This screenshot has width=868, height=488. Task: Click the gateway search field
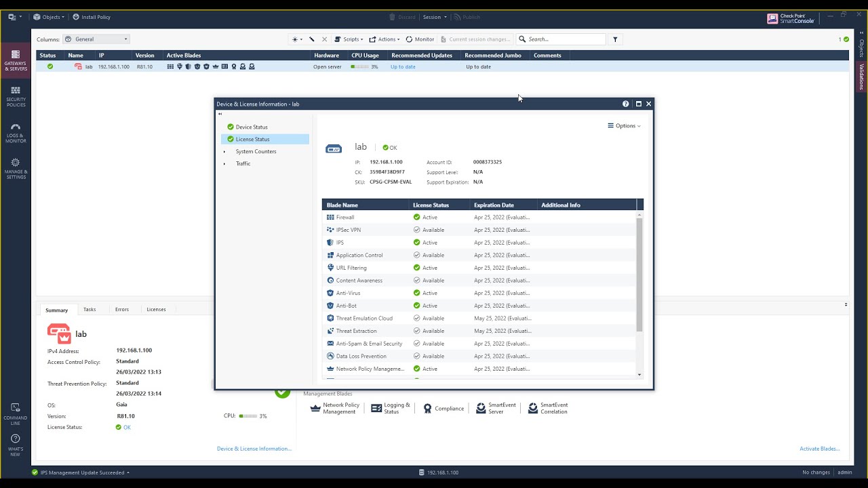[560, 39]
